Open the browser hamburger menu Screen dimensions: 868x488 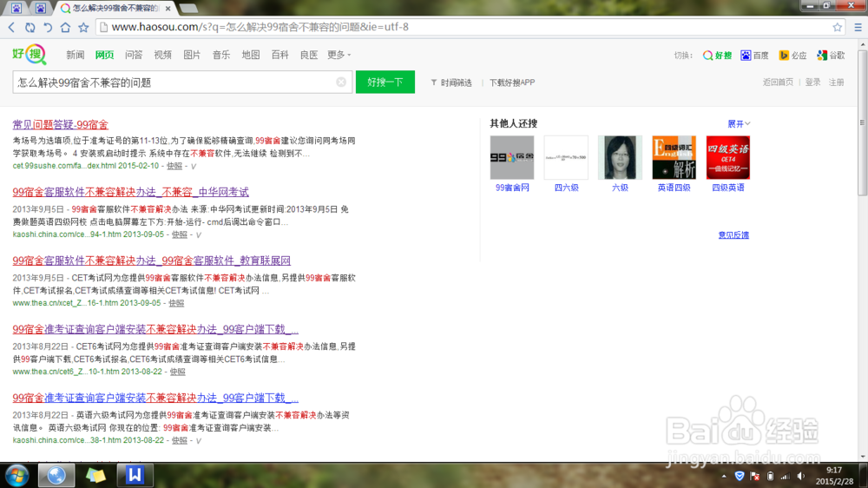858,27
